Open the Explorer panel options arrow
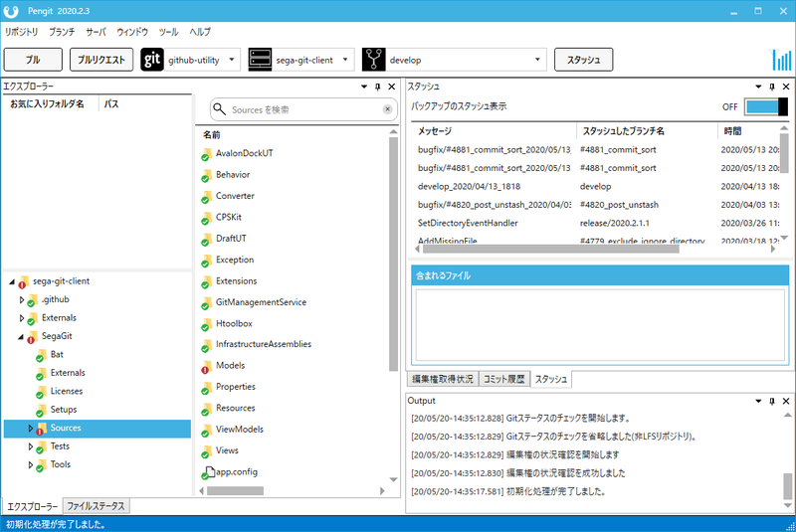Screen dimensions: 796x532 [364, 87]
